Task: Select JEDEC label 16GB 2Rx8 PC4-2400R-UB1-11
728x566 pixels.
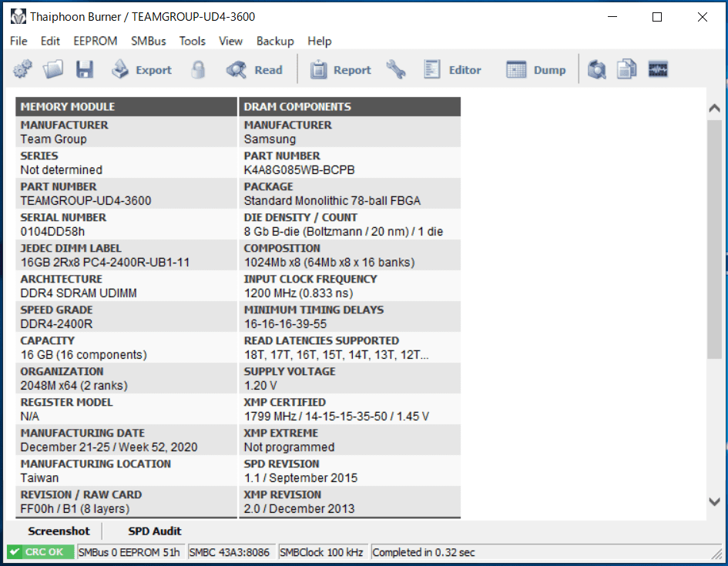Action: click(105, 263)
